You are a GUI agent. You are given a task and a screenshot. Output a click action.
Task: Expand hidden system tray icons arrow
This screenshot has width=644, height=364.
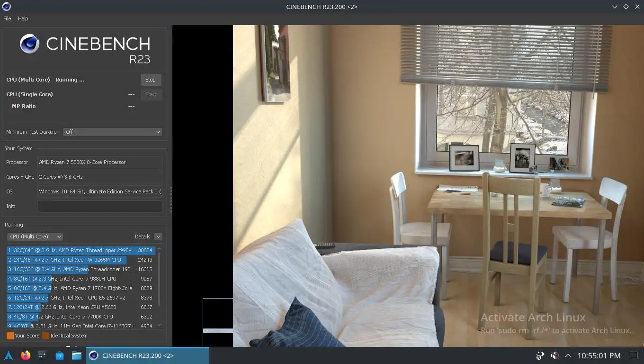tap(568, 355)
